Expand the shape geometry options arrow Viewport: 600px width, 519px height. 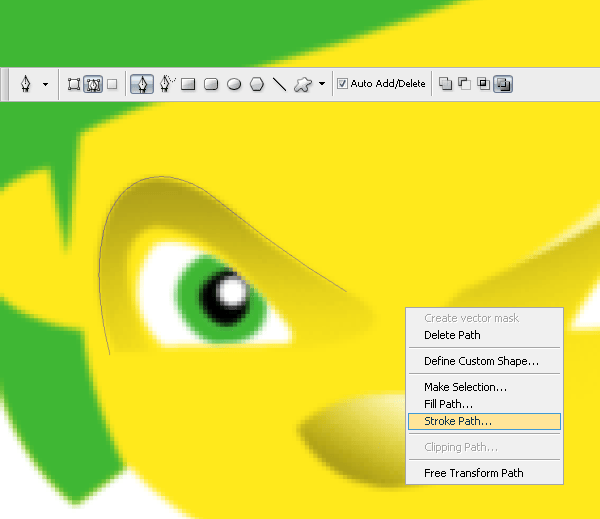point(322,84)
